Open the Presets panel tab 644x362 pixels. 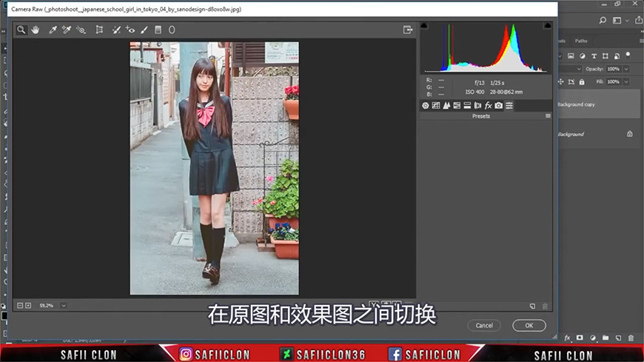tap(509, 106)
